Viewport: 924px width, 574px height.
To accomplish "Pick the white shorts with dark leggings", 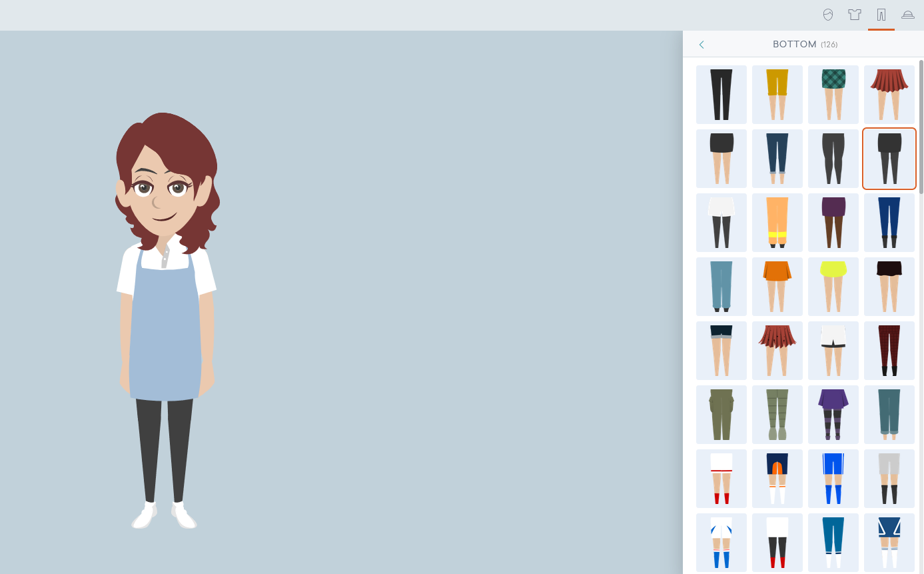I will click(x=721, y=223).
